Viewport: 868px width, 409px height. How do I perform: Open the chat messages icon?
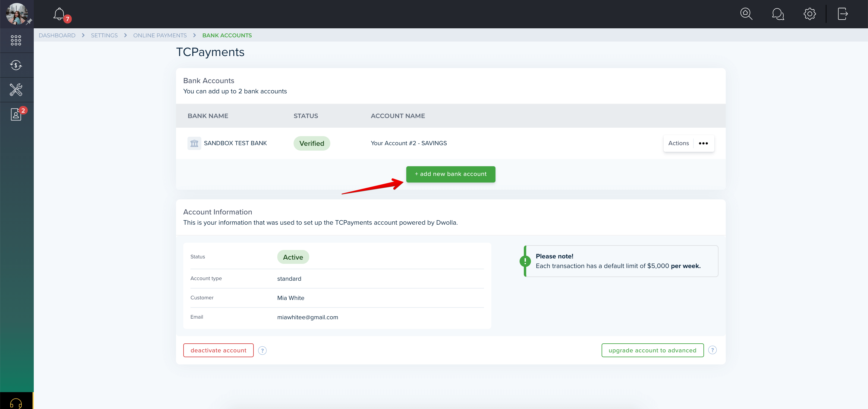click(778, 14)
